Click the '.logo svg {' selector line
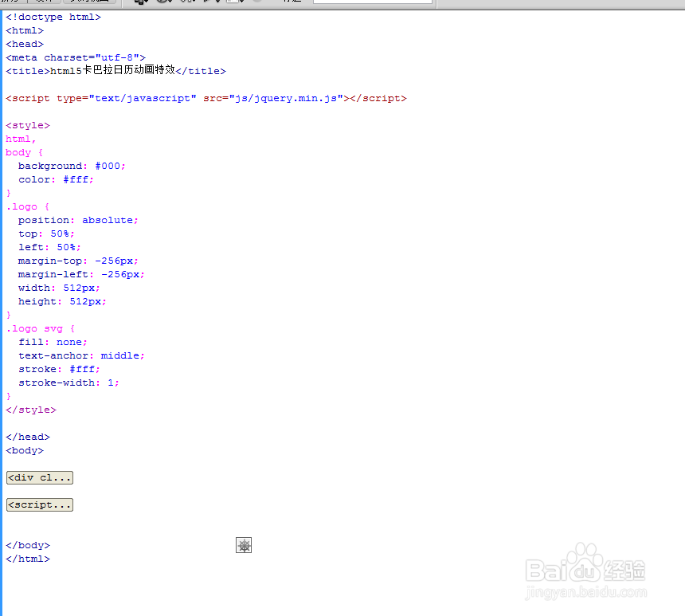 (41, 329)
